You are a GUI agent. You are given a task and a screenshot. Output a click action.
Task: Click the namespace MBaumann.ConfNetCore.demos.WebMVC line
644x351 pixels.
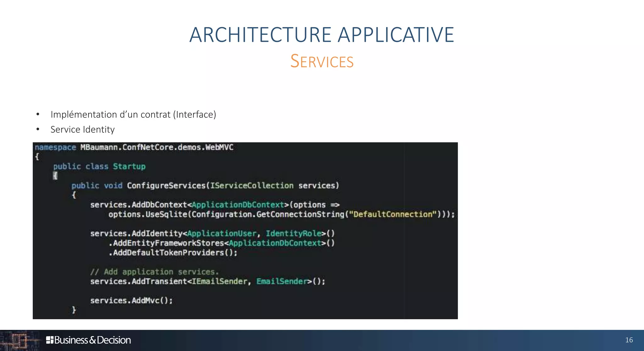(134, 147)
